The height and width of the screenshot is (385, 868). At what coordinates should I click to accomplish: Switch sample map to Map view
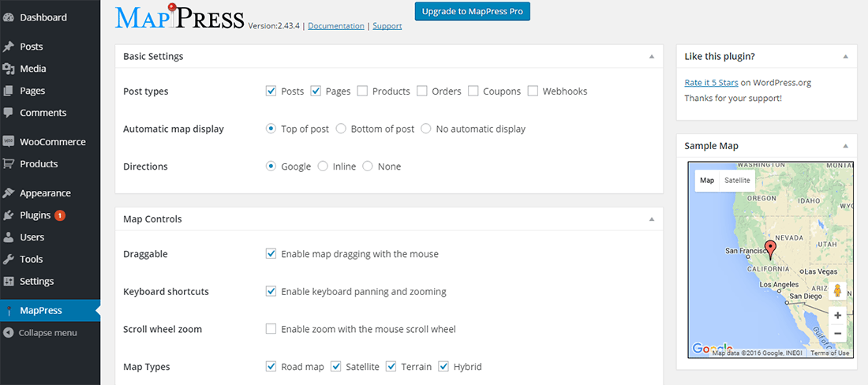(707, 181)
